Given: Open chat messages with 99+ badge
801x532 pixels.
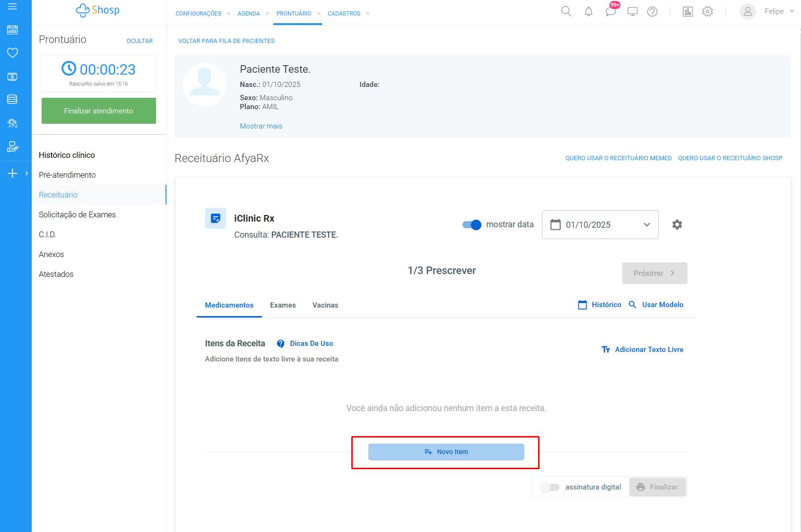Looking at the screenshot, I should [610, 11].
